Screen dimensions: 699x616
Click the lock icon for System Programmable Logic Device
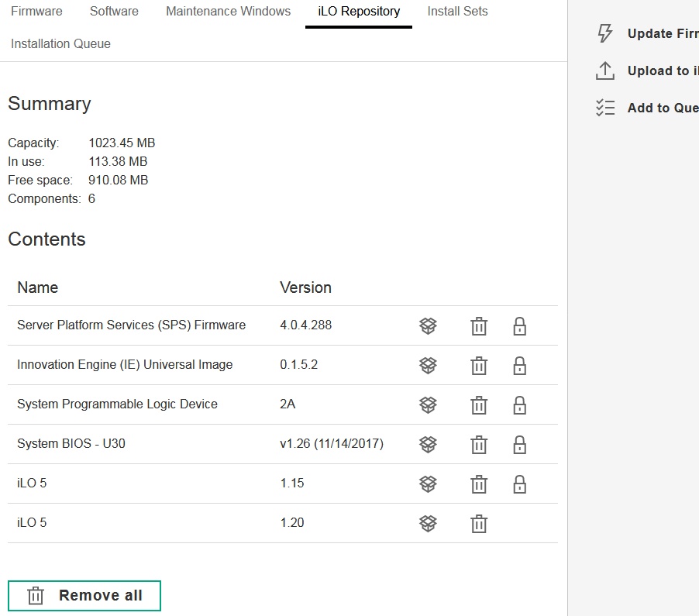click(x=519, y=404)
